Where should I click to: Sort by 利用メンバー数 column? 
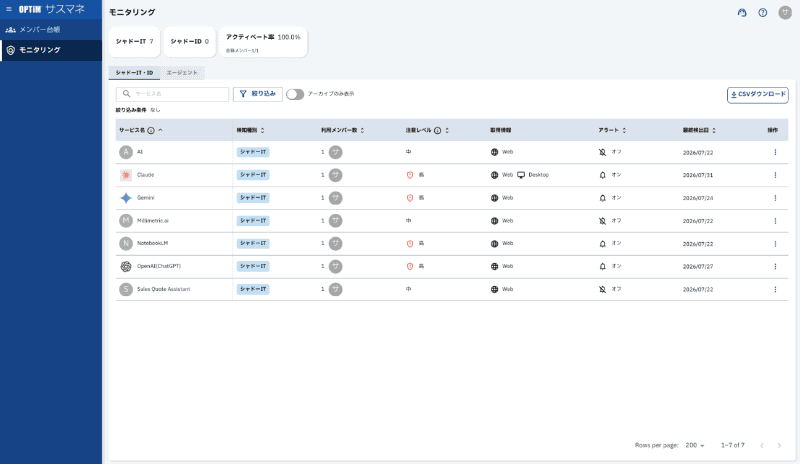click(362, 131)
